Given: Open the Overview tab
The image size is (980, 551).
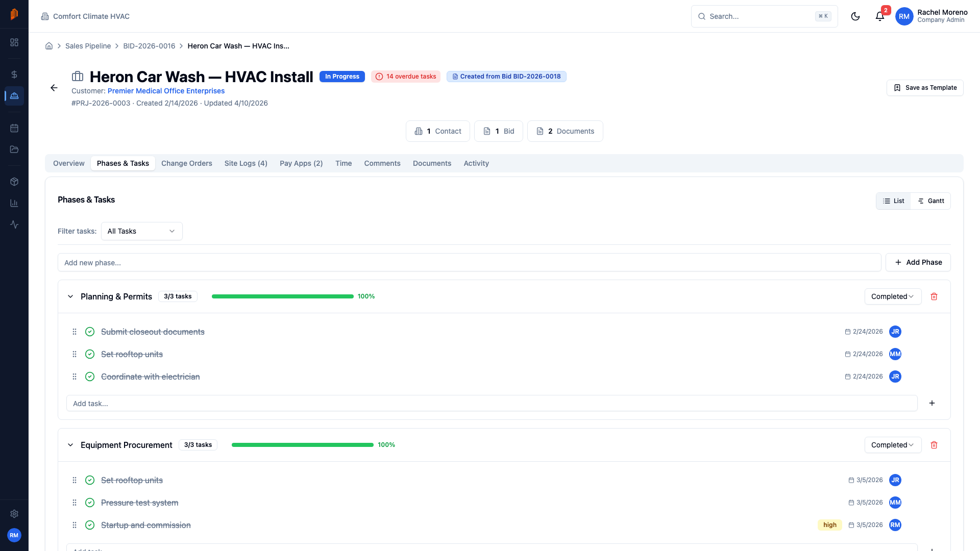Looking at the screenshot, I should point(69,163).
